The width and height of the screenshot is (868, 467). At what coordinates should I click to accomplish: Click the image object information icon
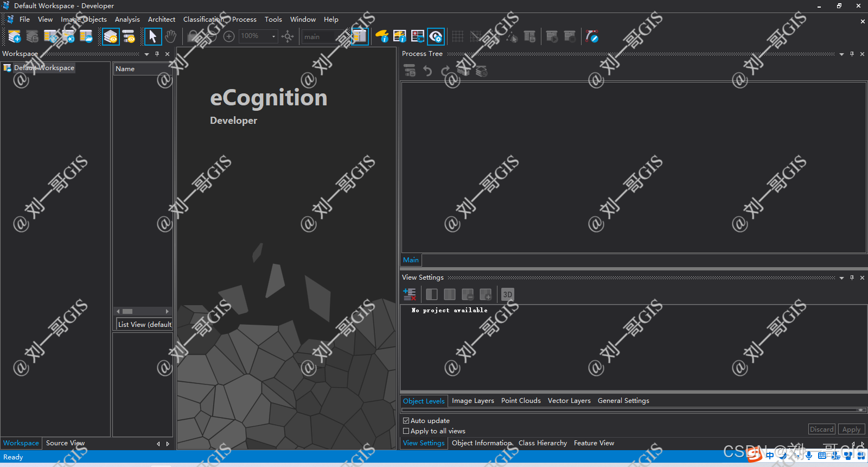[x=400, y=36]
